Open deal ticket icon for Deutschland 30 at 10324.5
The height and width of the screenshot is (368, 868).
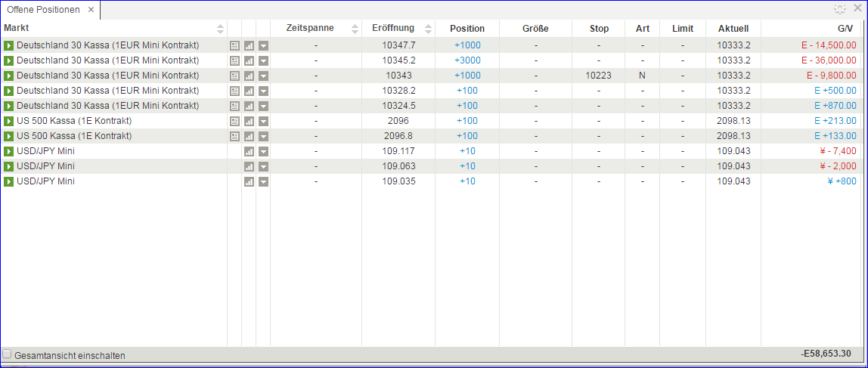[x=234, y=106]
